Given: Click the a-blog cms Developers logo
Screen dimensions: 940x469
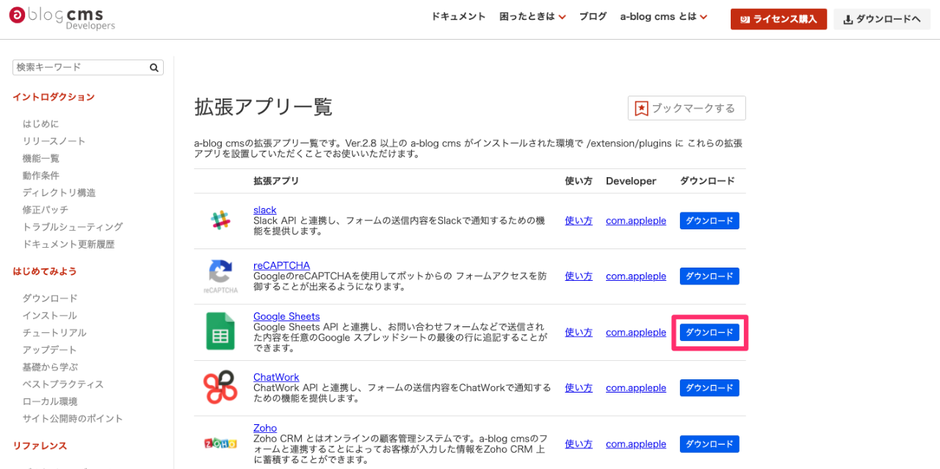Looking at the screenshot, I should tap(62, 17).
